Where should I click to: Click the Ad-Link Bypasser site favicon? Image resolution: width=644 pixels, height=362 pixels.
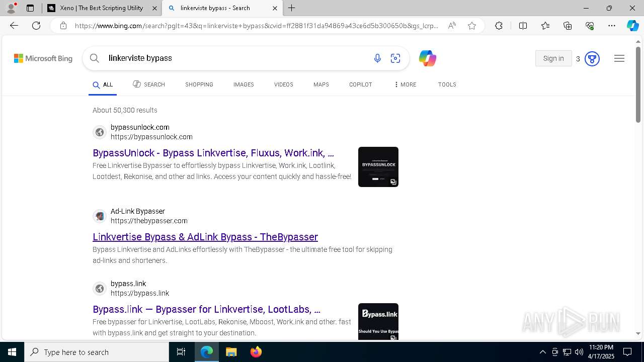(100, 216)
